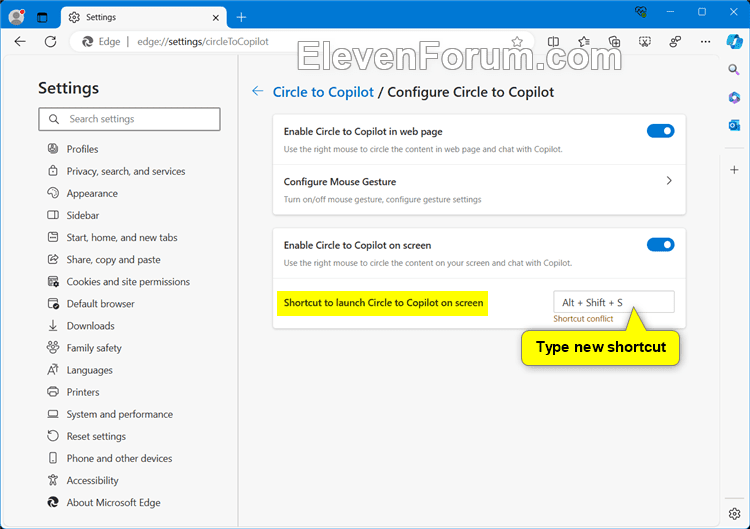The height and width of the screenshot is (529, 750).
Task: Open Settings and more ellipsis menu
Action: coord(705,42)
